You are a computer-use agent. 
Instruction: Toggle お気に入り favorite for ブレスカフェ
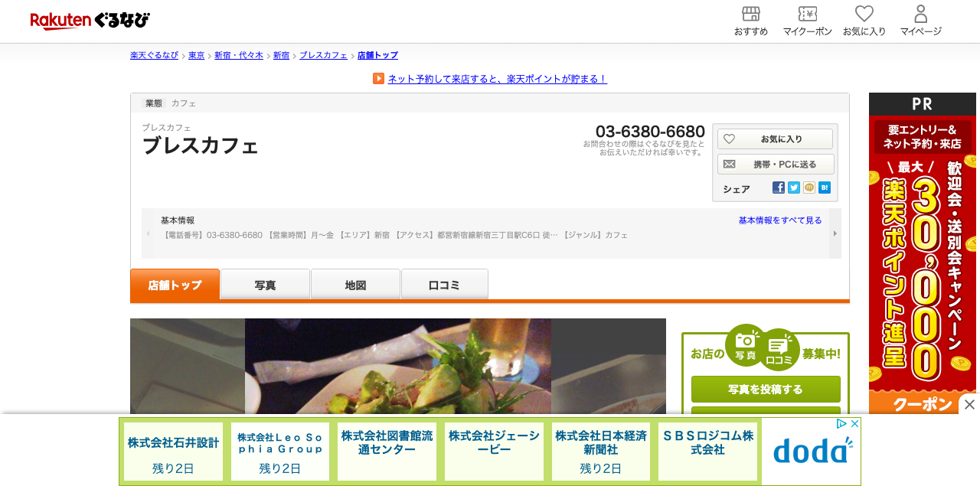point(776,139)
